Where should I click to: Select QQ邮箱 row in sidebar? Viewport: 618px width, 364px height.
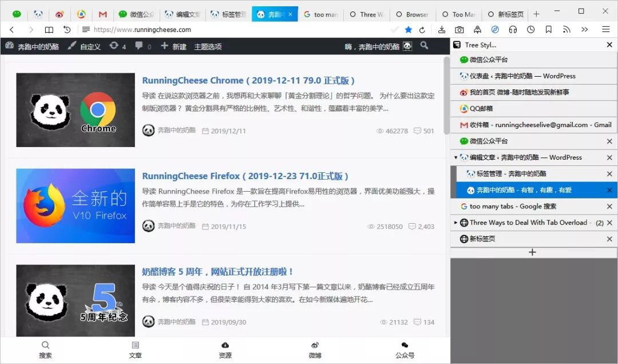point(534,108)
